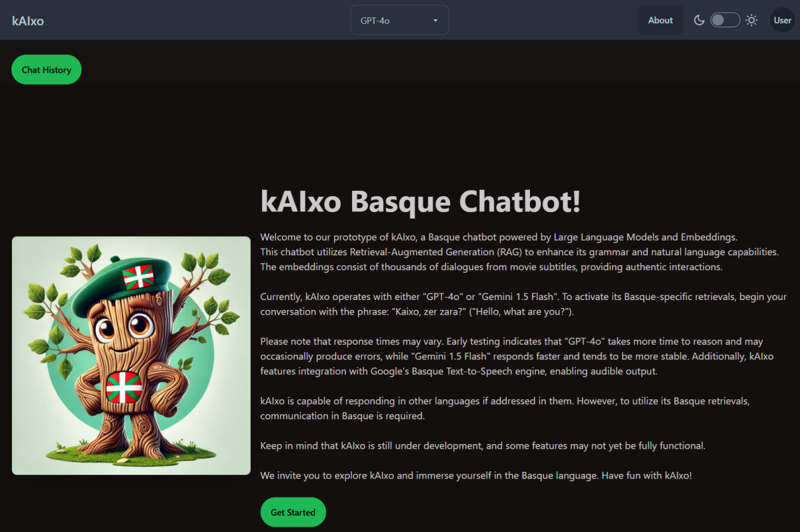Open the User avatar menu
The image size is (800, 532).
click(x=783, y=20)
